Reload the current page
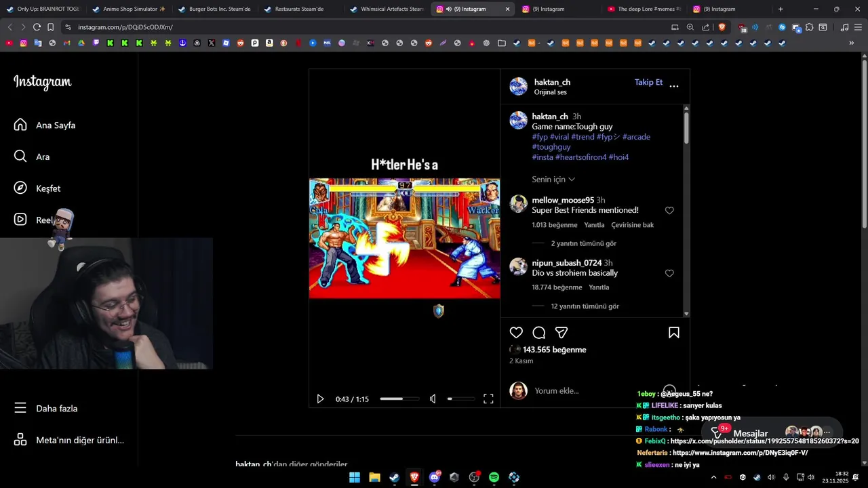 [x=37, y=27]
